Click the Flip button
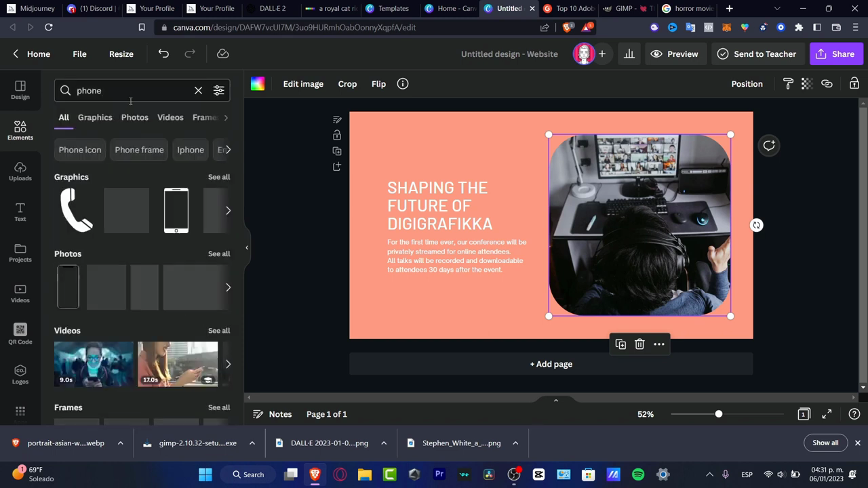 [x=378, y=84]
